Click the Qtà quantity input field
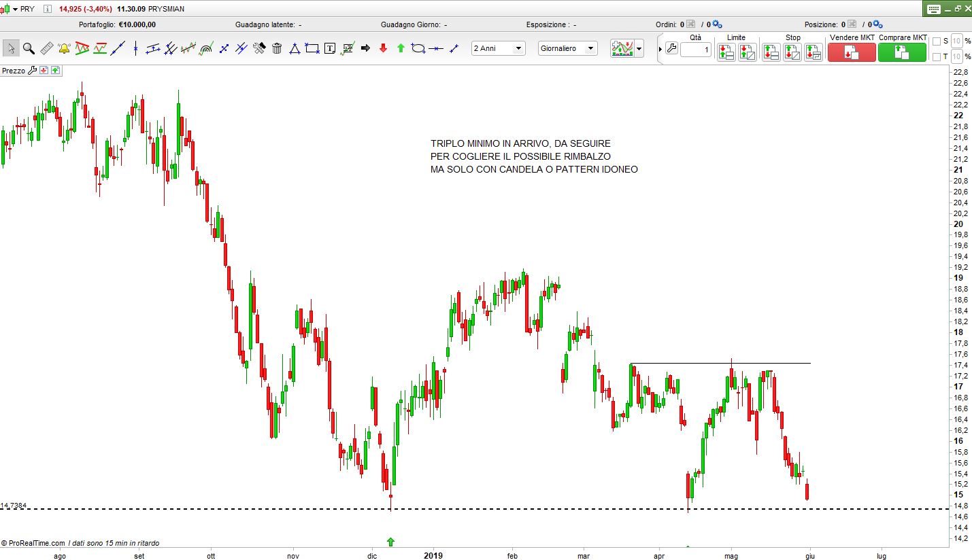 (695, 50)
